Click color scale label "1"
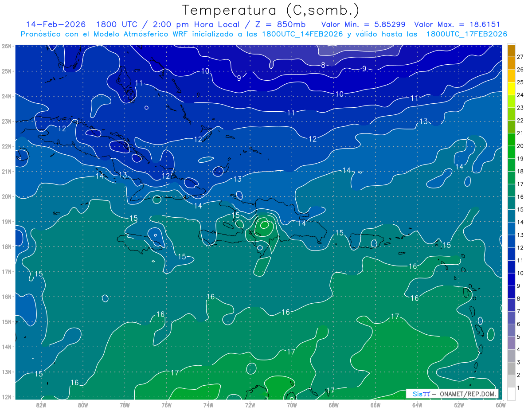This screenshot has height=411, width=532. (x=519, y=388)
